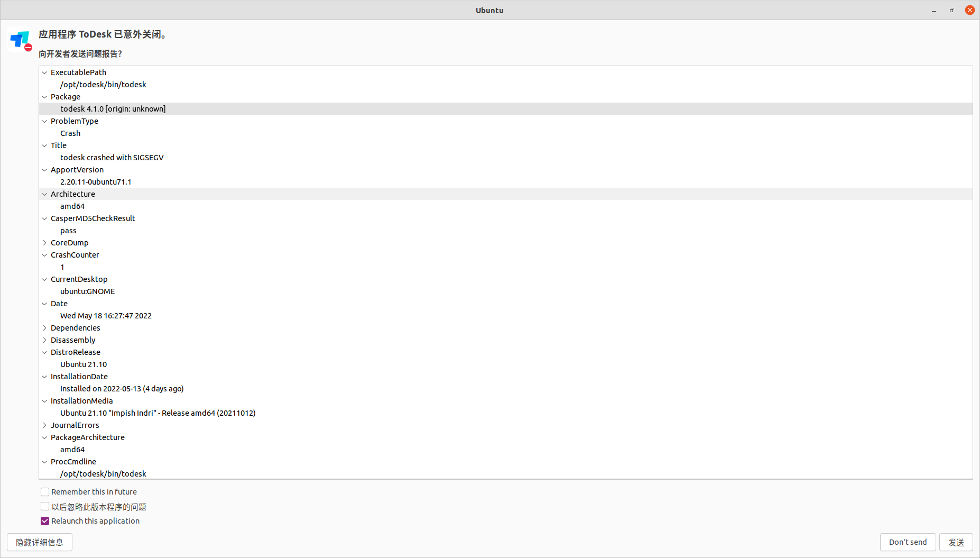This screenshot has width=980, height=558.
Task: Collapse the Package entry
Action: [x=45, y=97]
